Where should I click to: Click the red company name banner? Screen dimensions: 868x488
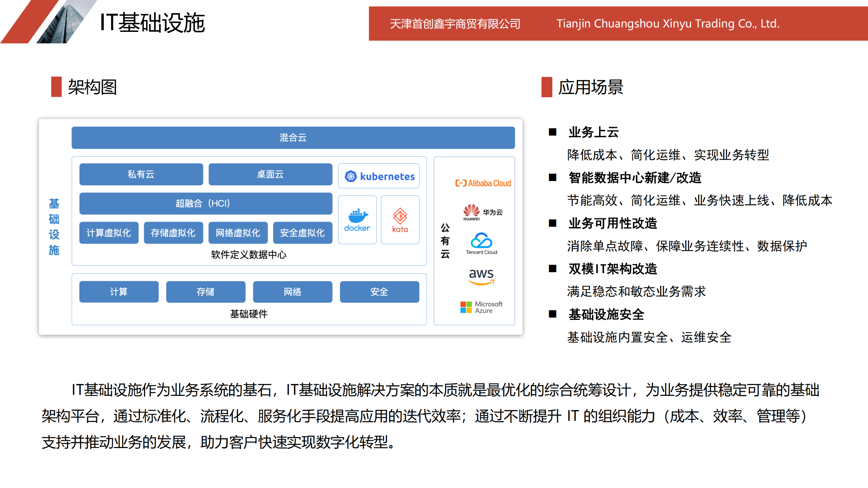[618, 24]
